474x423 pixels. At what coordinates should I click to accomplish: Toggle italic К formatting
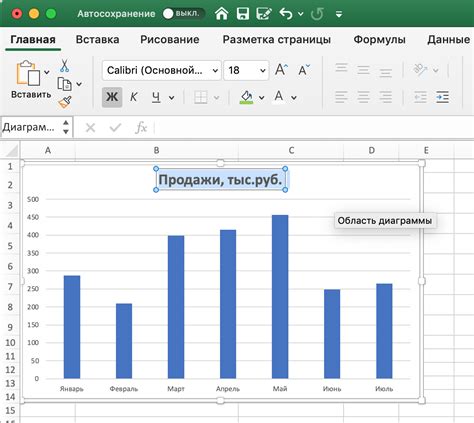[134, 97]
